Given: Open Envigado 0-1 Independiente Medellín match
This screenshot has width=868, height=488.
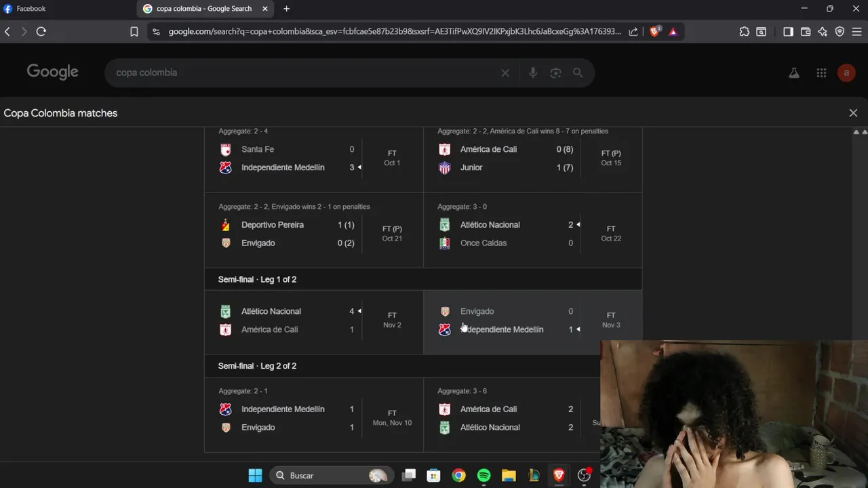Looking at the screenshot, I should coord(533,323).
